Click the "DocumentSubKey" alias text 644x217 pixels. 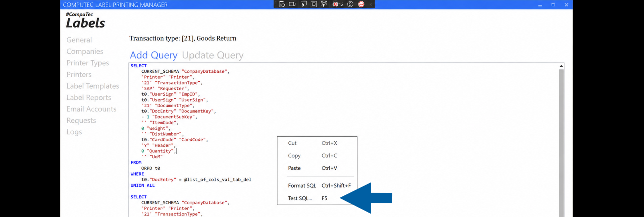click(x=173, y=117)
